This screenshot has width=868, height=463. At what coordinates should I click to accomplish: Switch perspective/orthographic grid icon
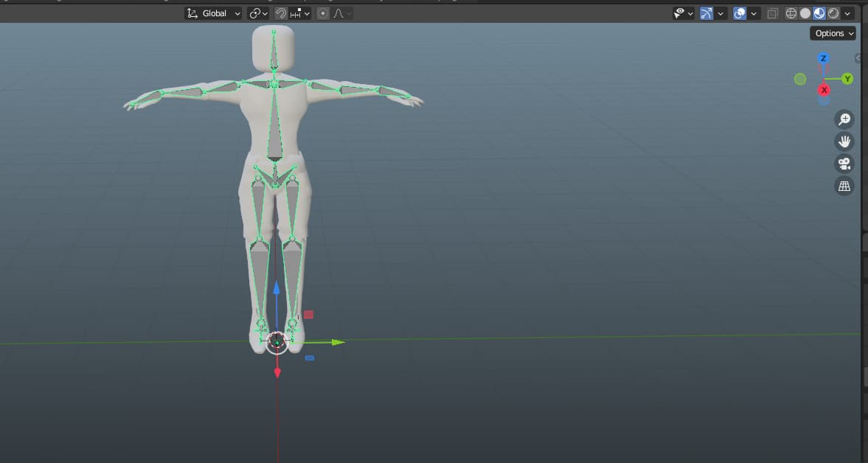[844, 187]
